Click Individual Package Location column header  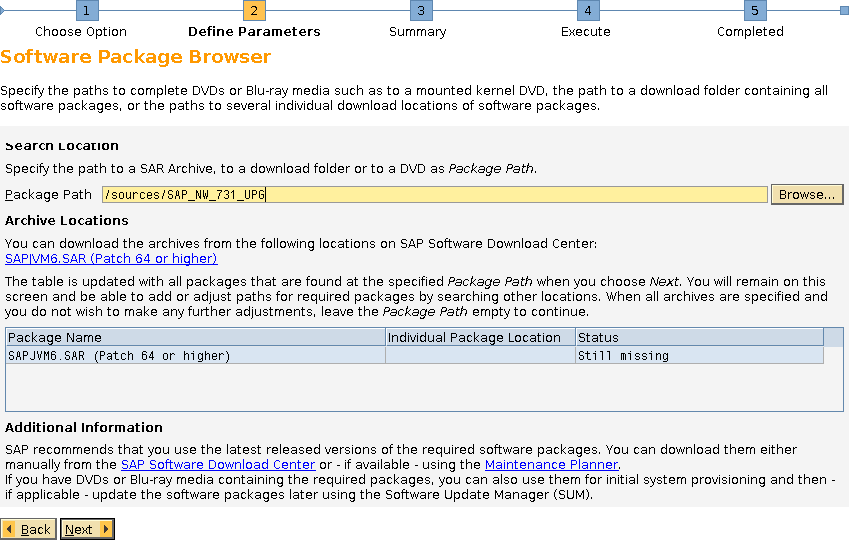(480, 337)
